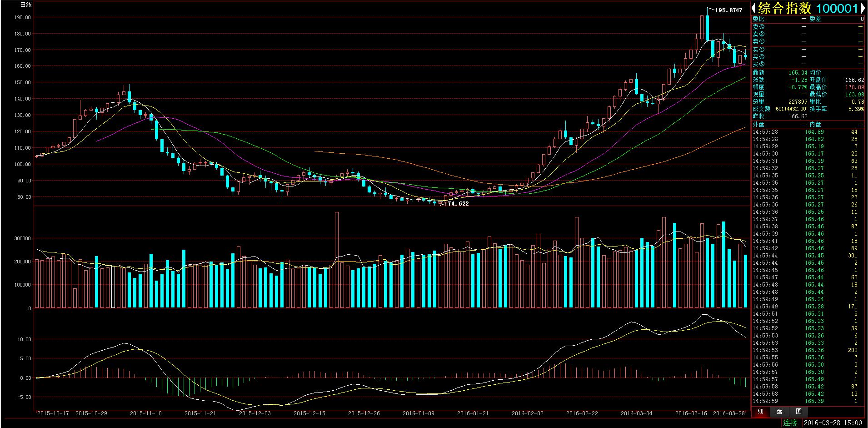This screenshot has height=428, width=868.
Task: Click the 内盘 label
Action: click(x=815, y=124)
